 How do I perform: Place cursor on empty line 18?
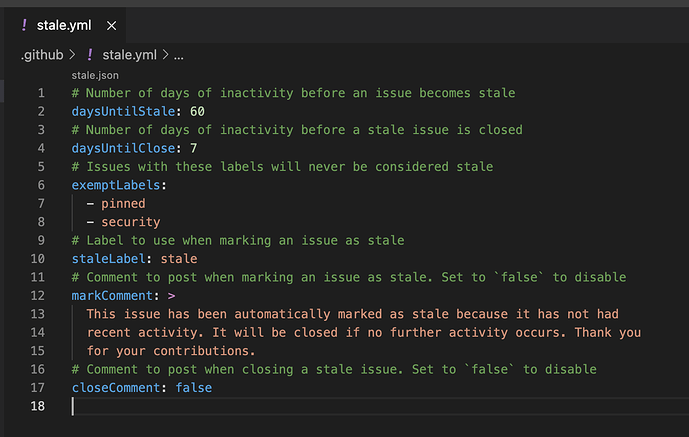coord(380,406)
